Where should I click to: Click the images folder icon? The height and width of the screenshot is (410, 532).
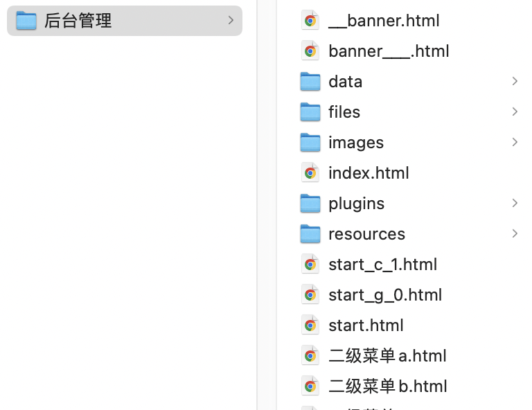coord(310,143)
